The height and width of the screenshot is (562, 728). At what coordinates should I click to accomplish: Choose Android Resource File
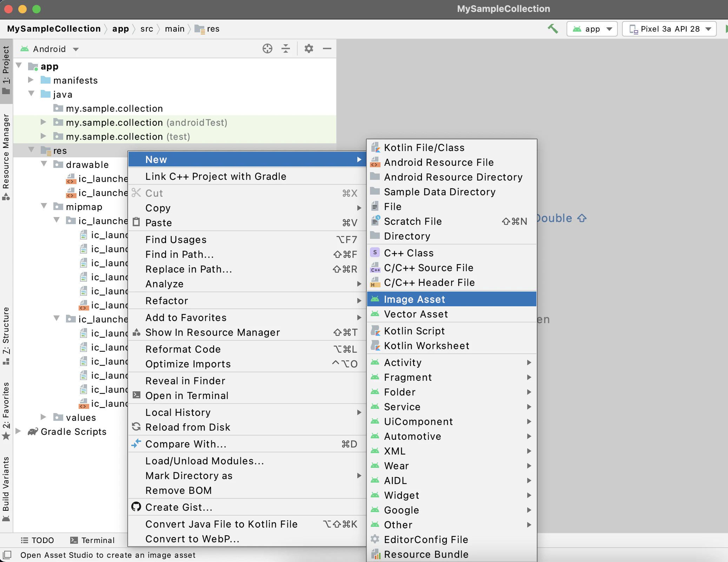[x=452, y=162]
